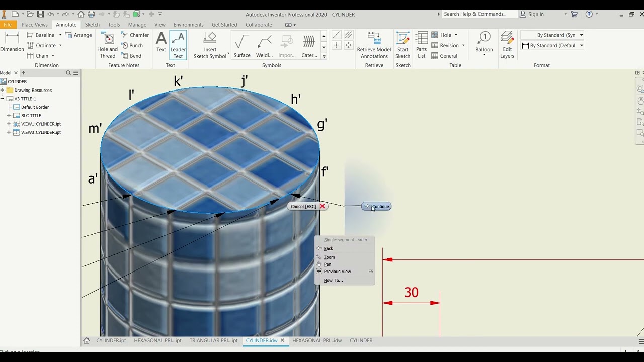Image resolution: width=644 pixels, height=362 pixels.
Task: Click the Continue button
Action: tap(376, 206)
